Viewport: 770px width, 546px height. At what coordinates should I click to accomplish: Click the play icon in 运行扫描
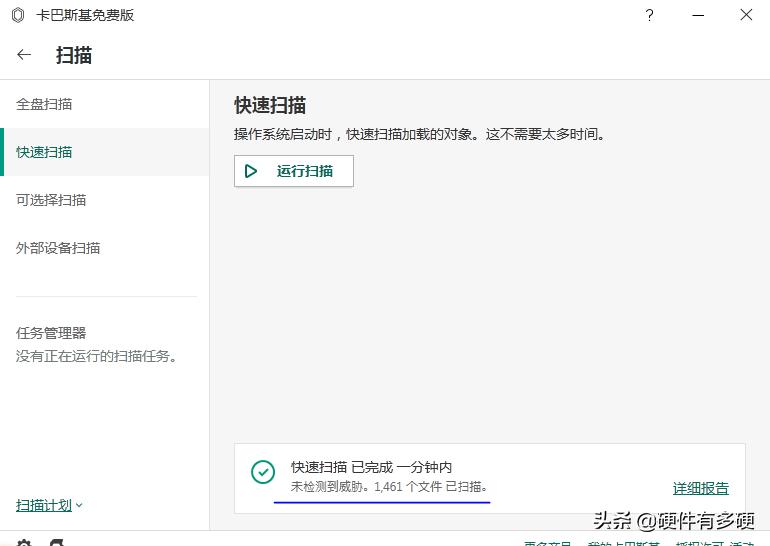pos(251,171)
